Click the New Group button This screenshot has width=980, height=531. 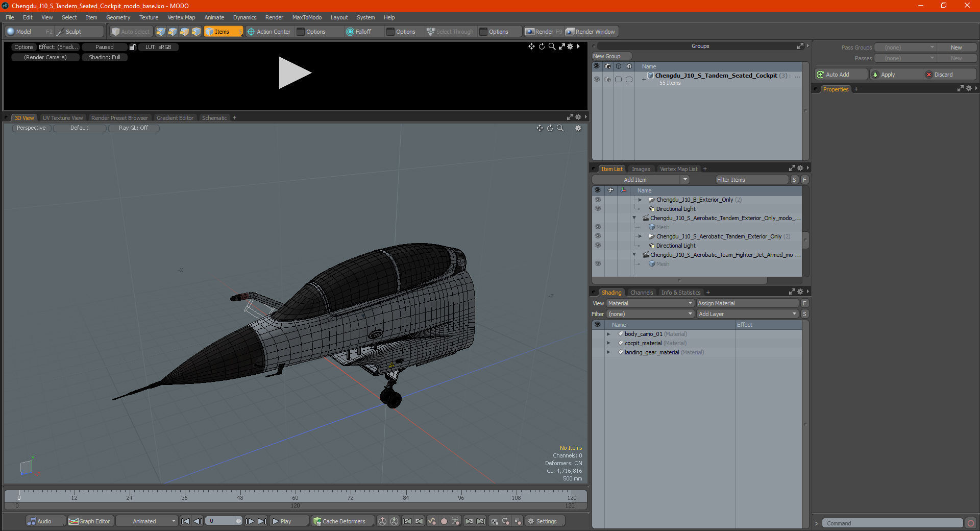pos(610,56)
